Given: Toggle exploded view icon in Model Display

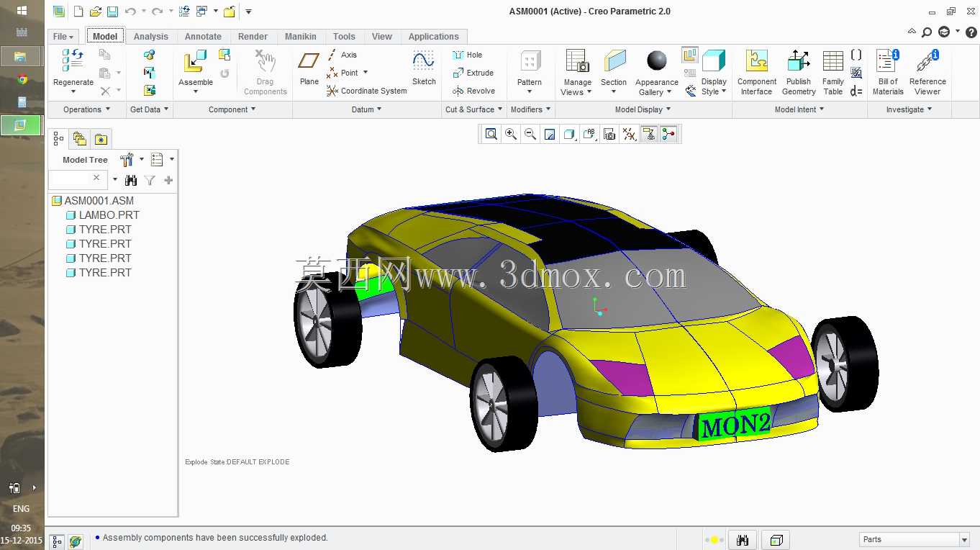Looking at the screenshot, I should tap(690, 55).
